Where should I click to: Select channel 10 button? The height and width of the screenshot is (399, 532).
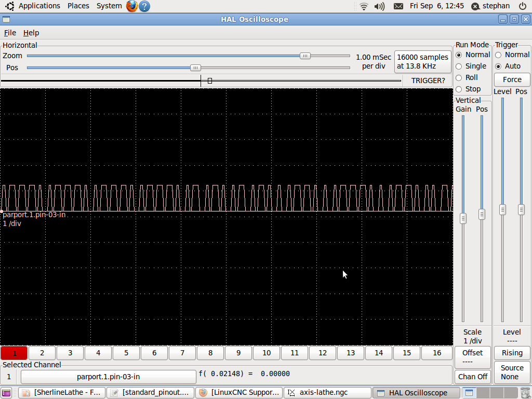(x=267, y=353)
